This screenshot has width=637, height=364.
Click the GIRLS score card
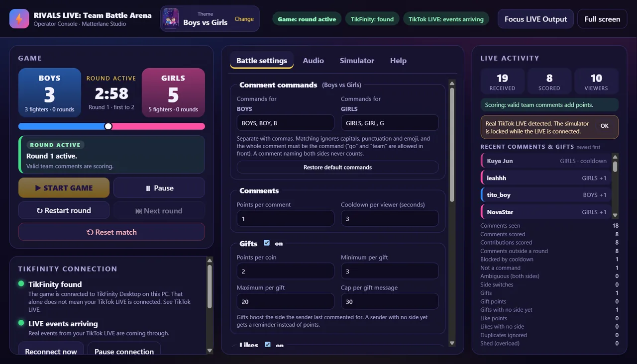pyautogui.click(x=173, y=93)
